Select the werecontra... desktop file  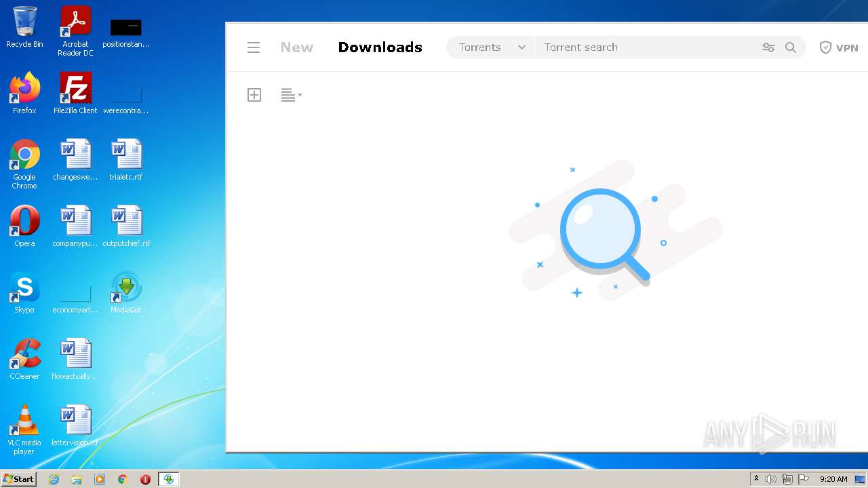click(x=126, y=99)
